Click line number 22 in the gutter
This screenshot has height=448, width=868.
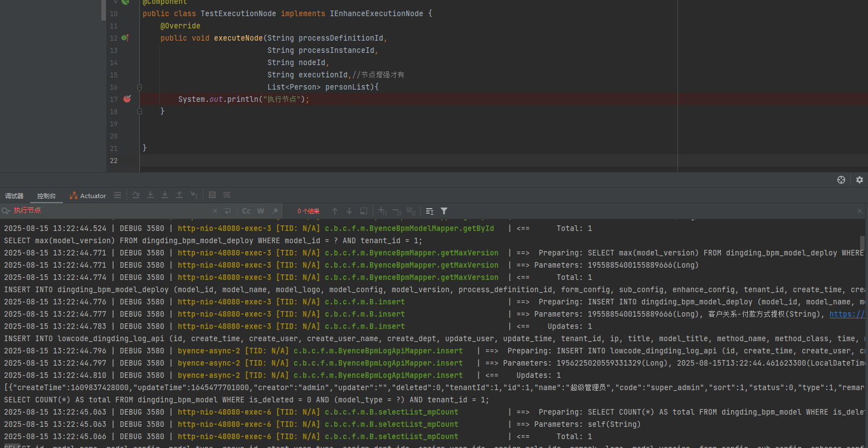tap(114, 160)
